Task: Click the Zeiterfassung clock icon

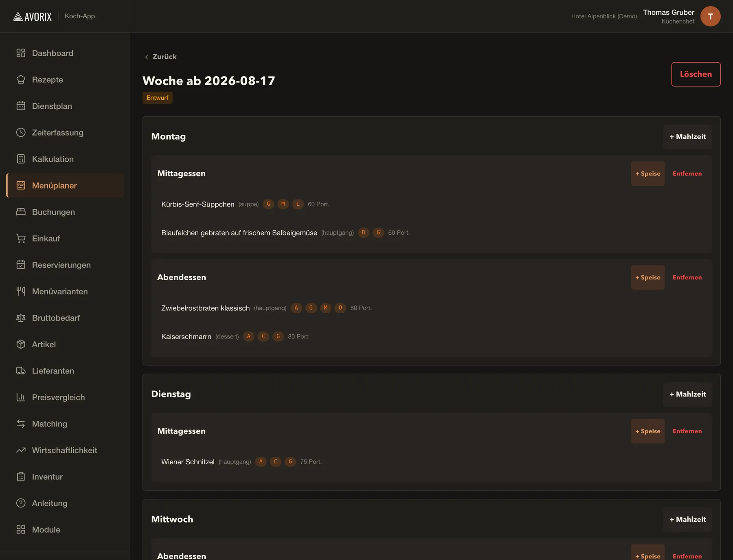Action: pyautogui.click(x=21, y=132)
